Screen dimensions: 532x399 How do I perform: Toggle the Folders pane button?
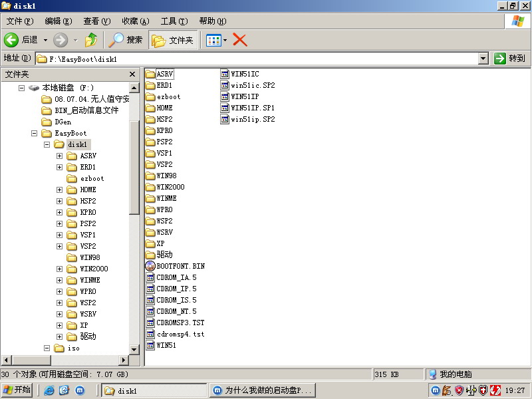coord(173,40)
